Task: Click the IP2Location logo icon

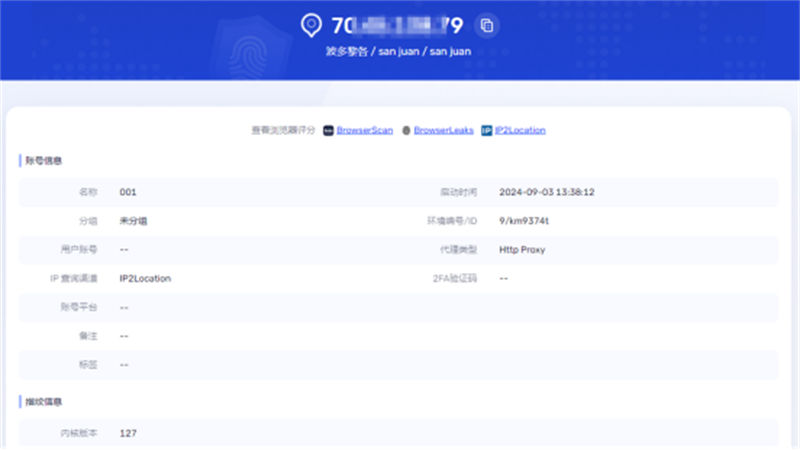Action: [x=487, y=131]
